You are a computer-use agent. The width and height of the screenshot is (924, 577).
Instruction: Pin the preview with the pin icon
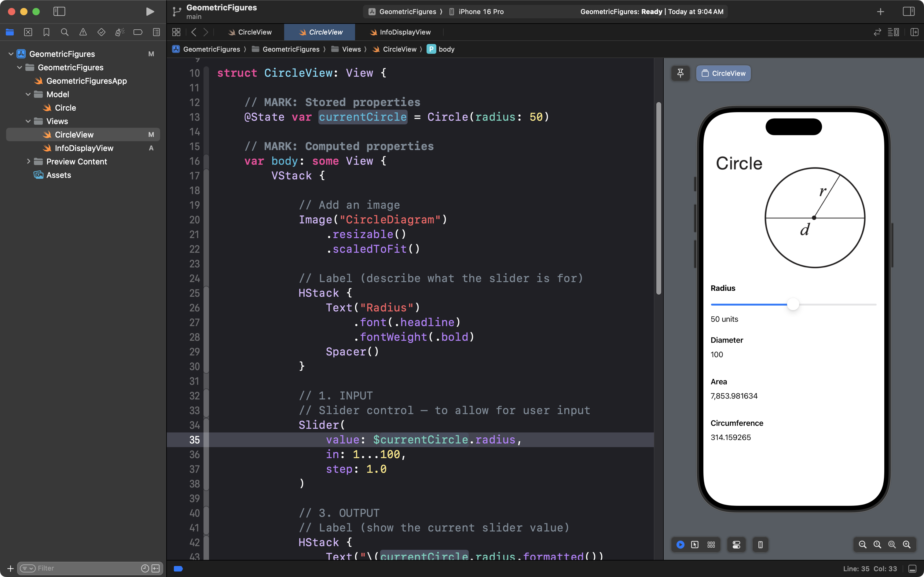click(x=680, y=73)
